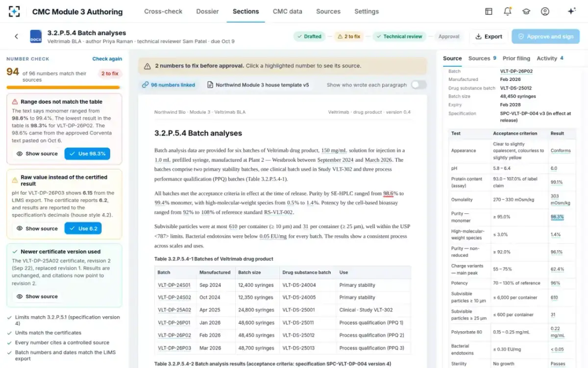Go back with the left chevron

tap(16, 36)
